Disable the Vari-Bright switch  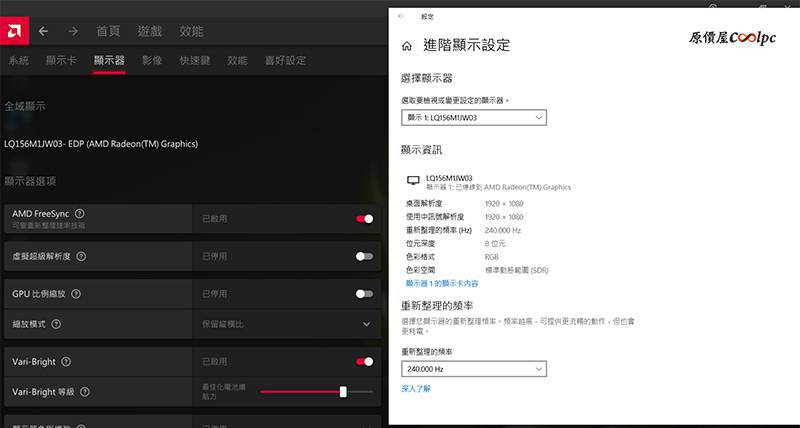(x=364, y=362)
